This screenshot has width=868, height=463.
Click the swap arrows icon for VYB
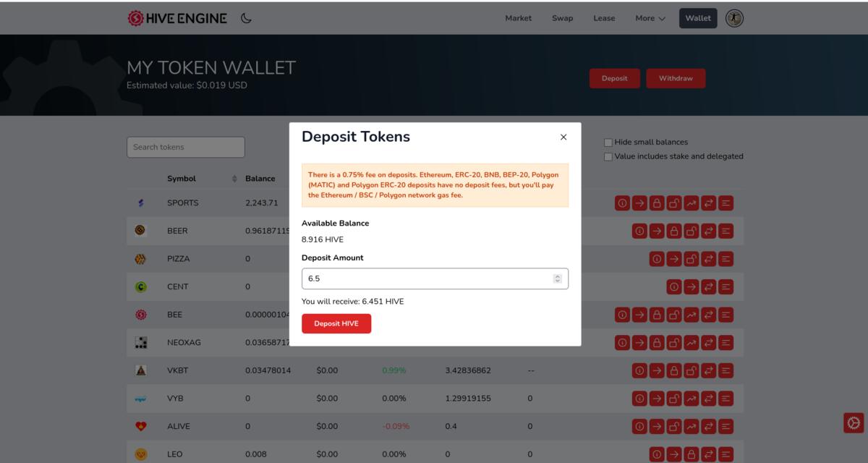coord(709,399)
